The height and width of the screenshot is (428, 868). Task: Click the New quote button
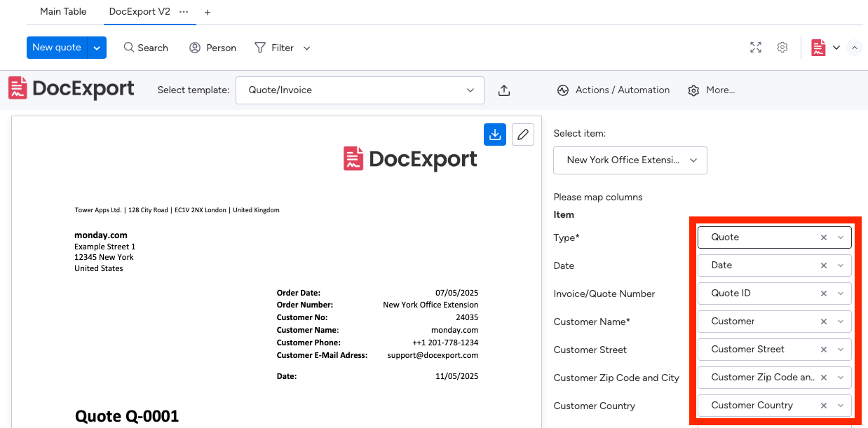click(x=57, y=48)
